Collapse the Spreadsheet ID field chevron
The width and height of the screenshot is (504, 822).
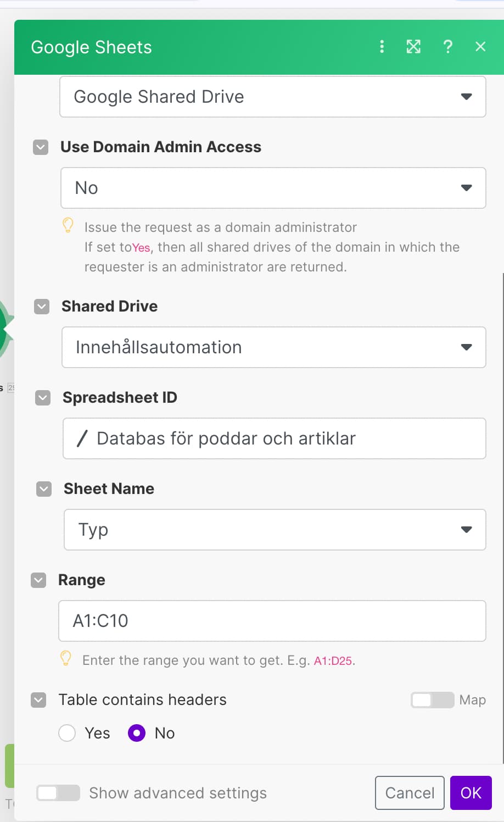tap(43, 398)
